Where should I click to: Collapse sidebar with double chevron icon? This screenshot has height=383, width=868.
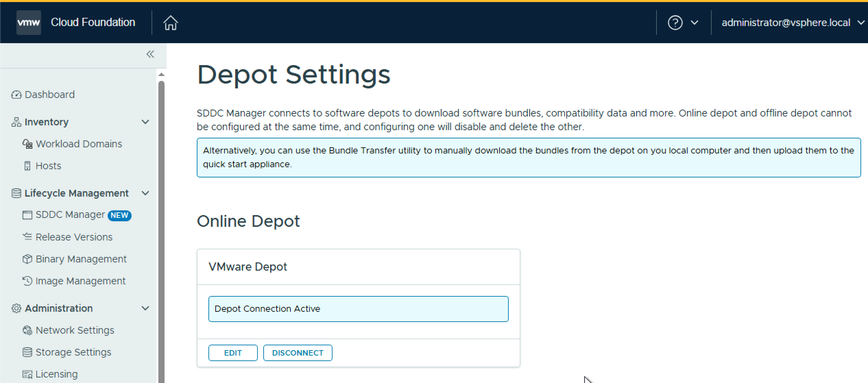coord(150,54)
